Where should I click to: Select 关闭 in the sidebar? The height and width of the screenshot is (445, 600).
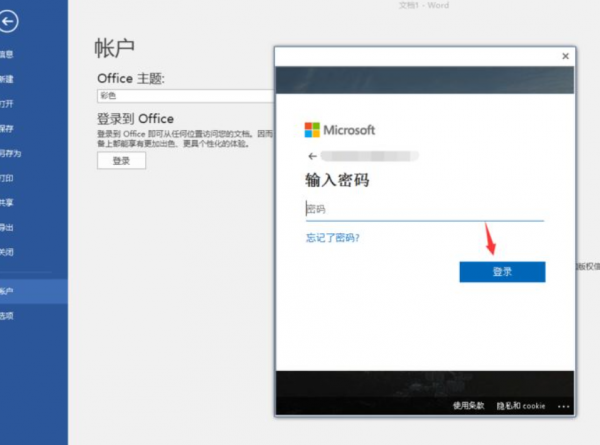(7, 252)
